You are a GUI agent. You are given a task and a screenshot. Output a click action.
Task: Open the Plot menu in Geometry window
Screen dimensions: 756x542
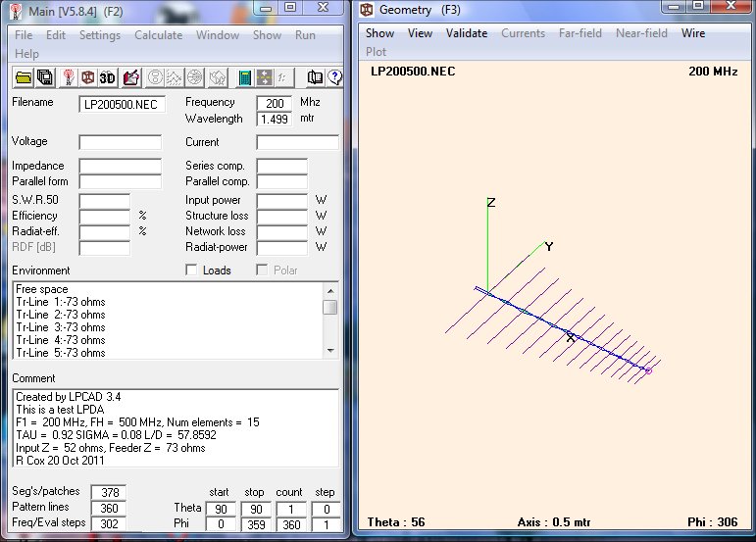coord(377,52)
